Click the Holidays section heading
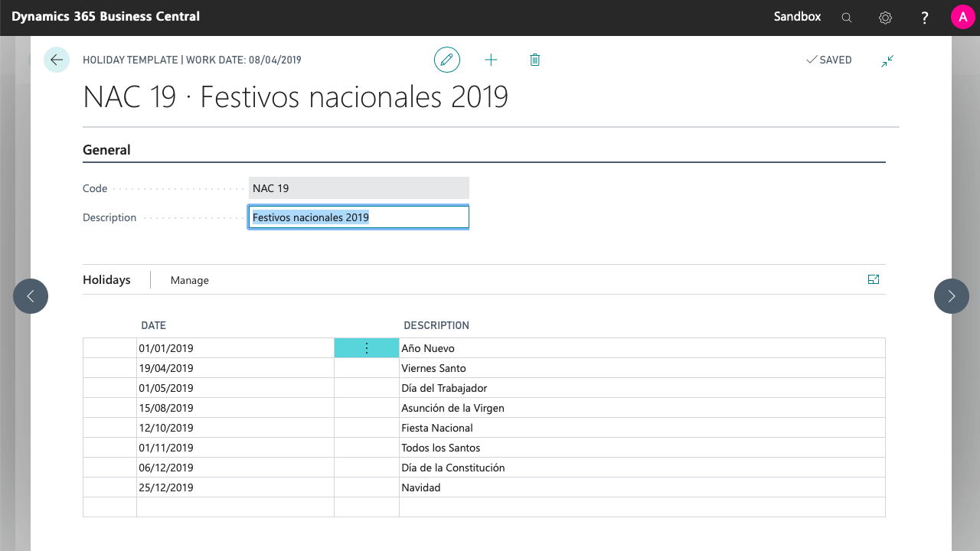 [106, 280]
